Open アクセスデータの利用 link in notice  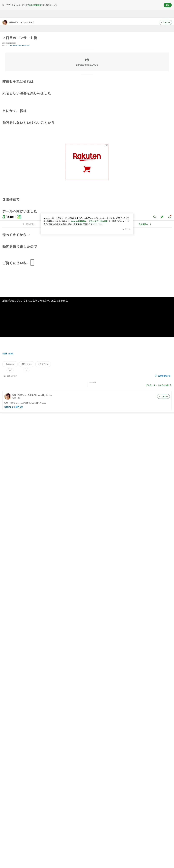[98, 221]
